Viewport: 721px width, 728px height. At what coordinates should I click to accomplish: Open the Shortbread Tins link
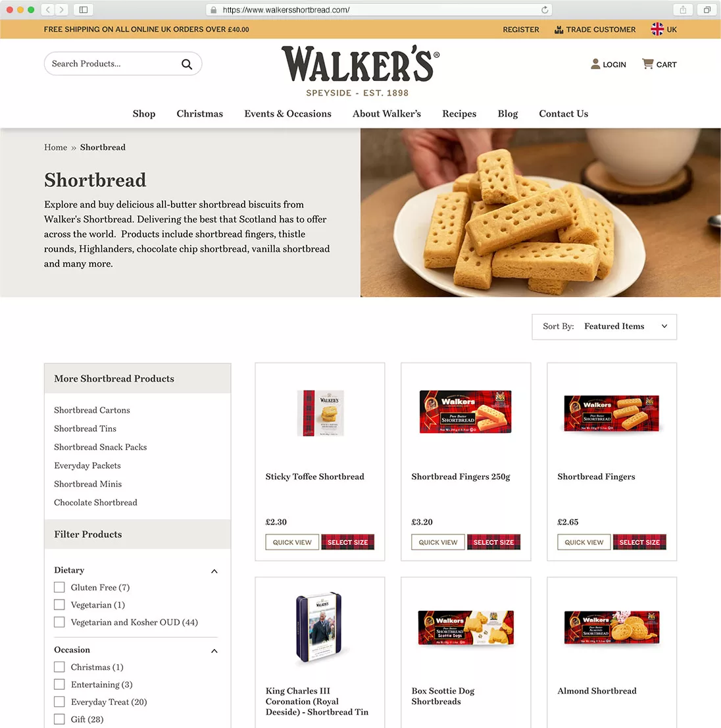click(85, 429)
